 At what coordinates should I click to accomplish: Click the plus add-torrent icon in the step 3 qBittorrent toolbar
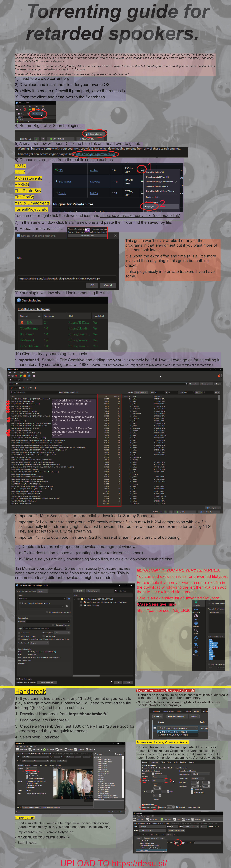(x=17, y=110)
